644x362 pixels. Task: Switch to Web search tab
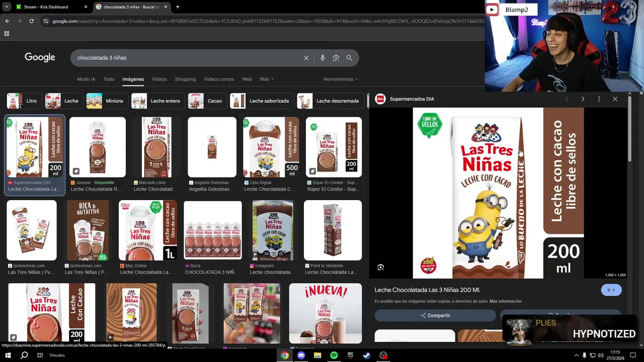(x=247, y=79)
